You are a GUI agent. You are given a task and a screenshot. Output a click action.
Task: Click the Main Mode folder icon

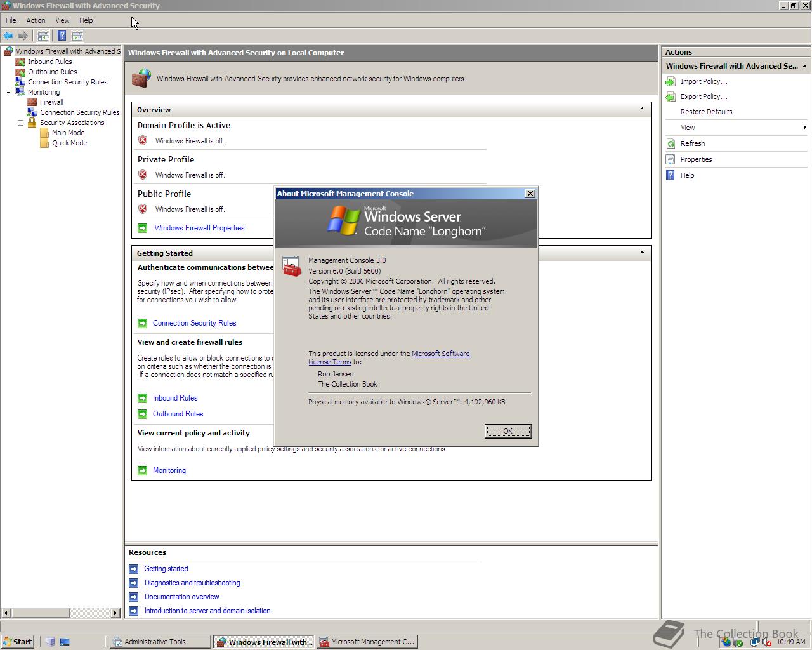point(44,133)
